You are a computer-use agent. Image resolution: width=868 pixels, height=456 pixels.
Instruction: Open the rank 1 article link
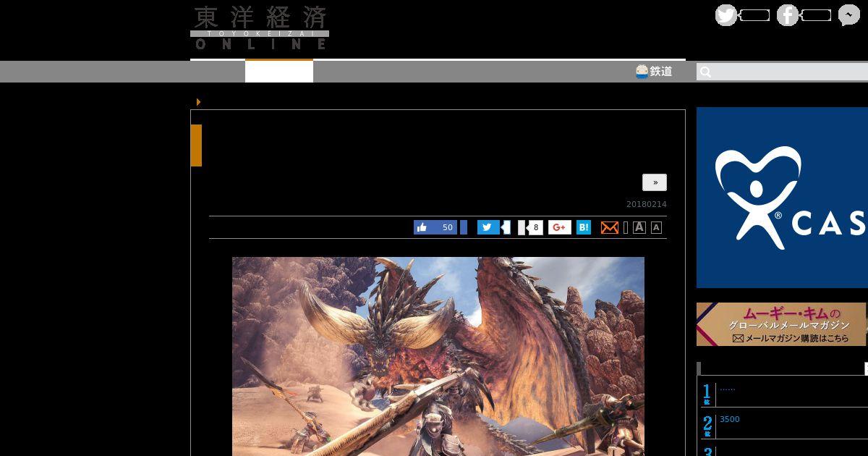pyautogui.click(x=728, y=389)
